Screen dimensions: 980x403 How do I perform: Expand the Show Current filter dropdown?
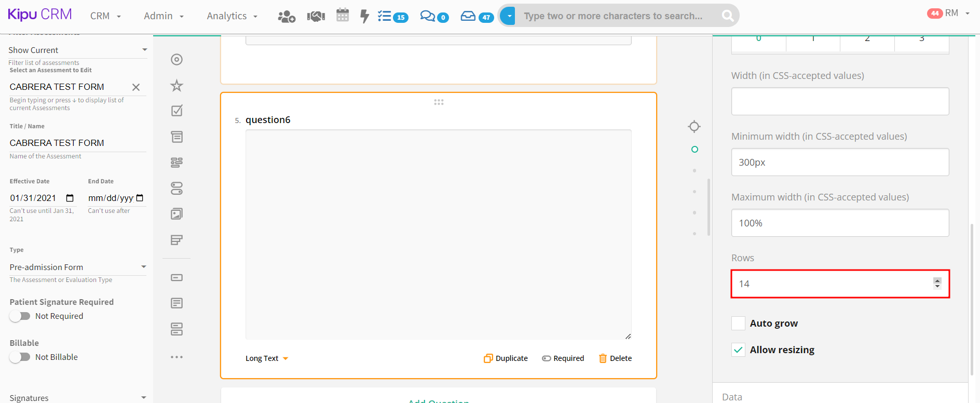click(x=77, y=50)
